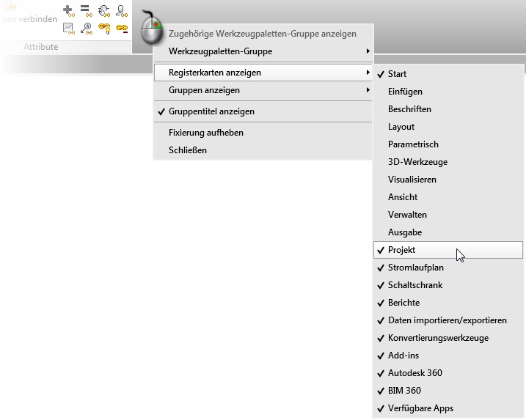This screenshot has width=526, height=420.
Task: Click the circled-A arrow link icon
Action: click(87, 29)
